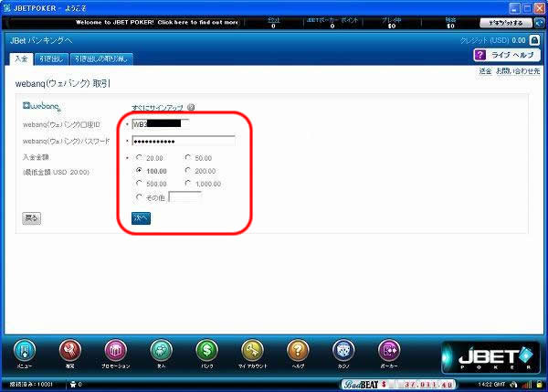Click the first stat link in top bar

pos(274,20)
